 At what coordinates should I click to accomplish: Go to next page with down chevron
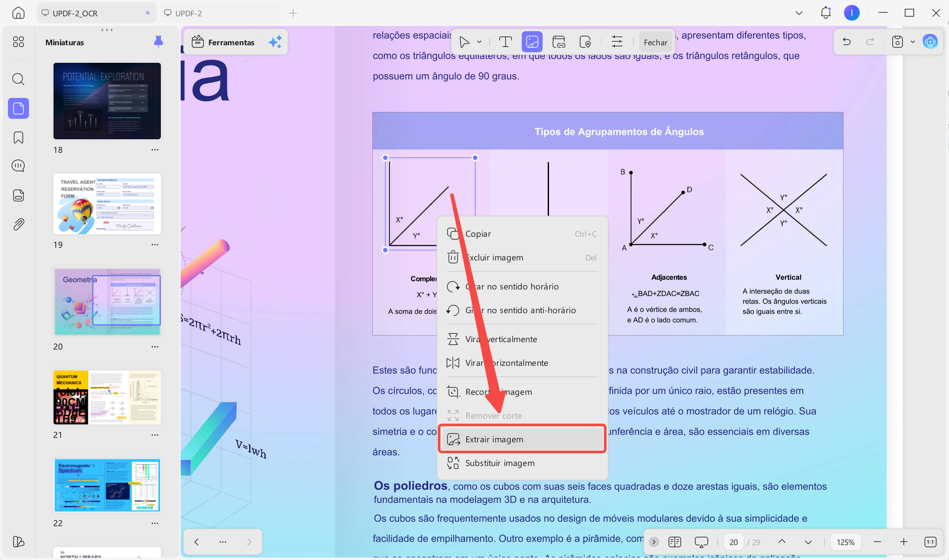coord(808,542)
